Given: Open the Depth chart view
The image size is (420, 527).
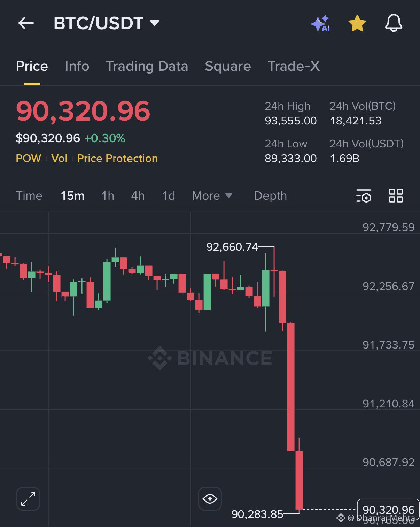Looking at the screenshot, I should click(270, 196).
